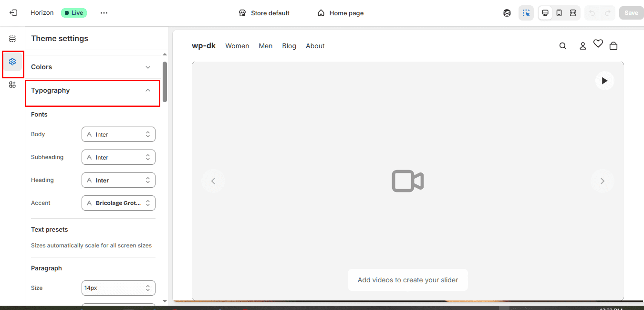This screenshot has width=644, height=310.
Task: Open the Paragraph size dropdown
Action: pyautogui.click(x=118, y=288)
